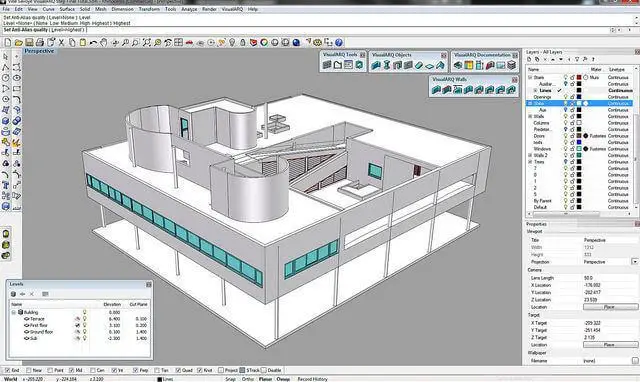The height and width of the screenshot is (382, 640).
Task: Open the Projection dropdown in Properties
Action: pos(635,262)
